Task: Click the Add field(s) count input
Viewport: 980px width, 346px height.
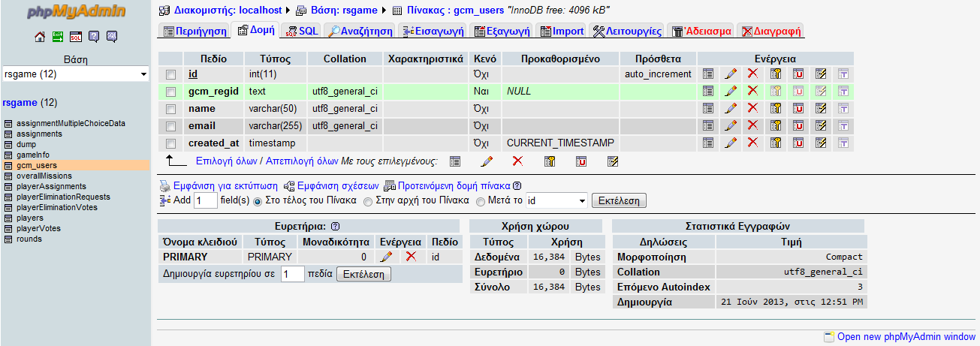Action: click(x=205, y=201)
